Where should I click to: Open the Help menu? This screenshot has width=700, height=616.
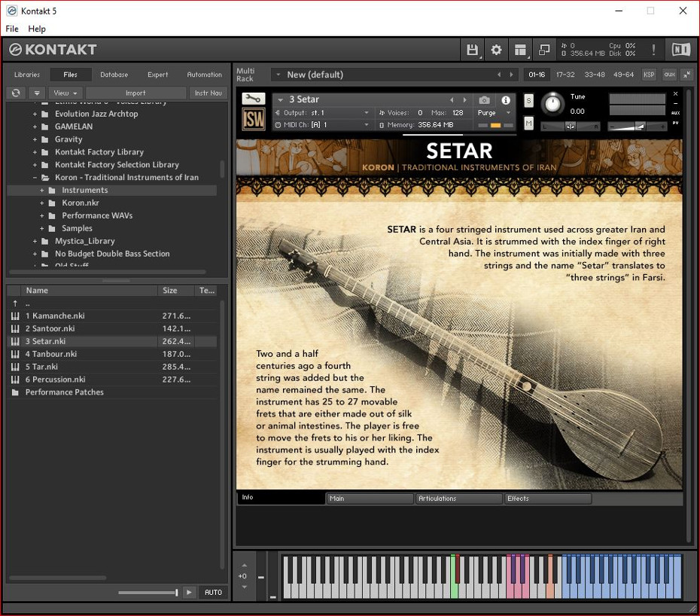[x=37, y=29]
